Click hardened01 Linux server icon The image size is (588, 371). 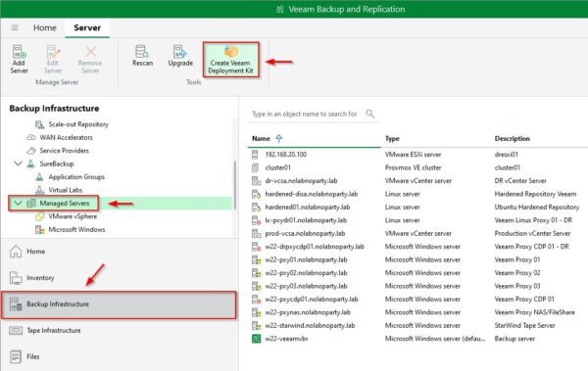pos(256,207)
